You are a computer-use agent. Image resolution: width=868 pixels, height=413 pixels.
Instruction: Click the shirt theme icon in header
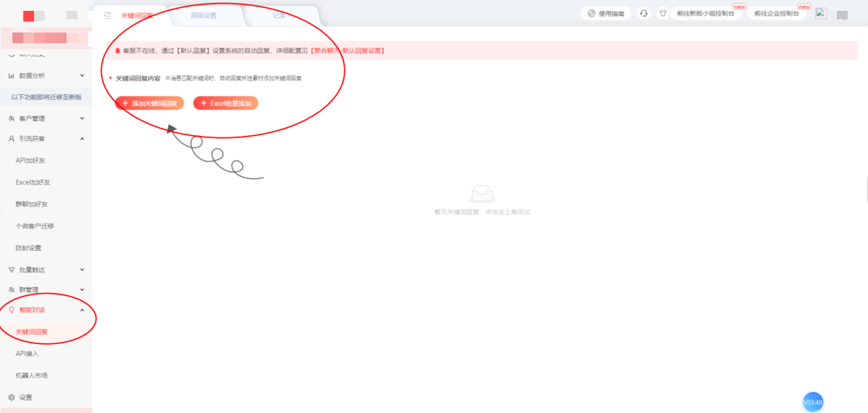pos(663,14)
